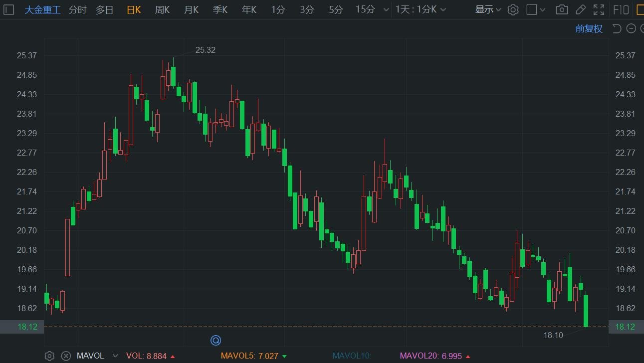Open the 1天:1分K dropdown

click(x=421, y=9)
